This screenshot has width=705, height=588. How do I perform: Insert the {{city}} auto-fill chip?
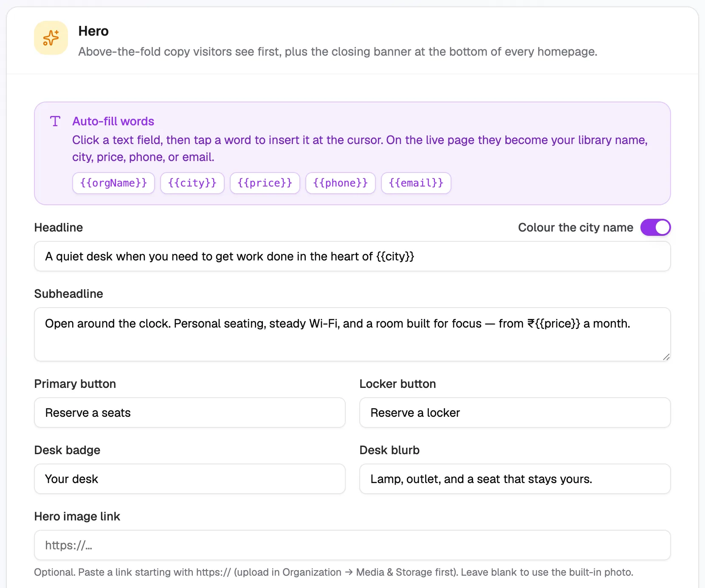point(192,183)
